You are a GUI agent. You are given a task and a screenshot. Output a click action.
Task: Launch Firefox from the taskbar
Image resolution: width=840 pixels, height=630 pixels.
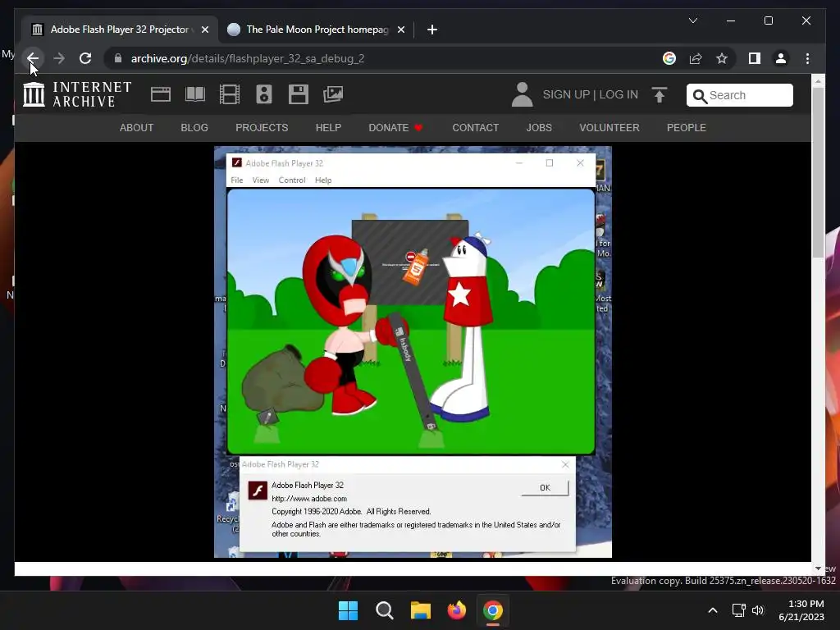(x=456, y=610)
